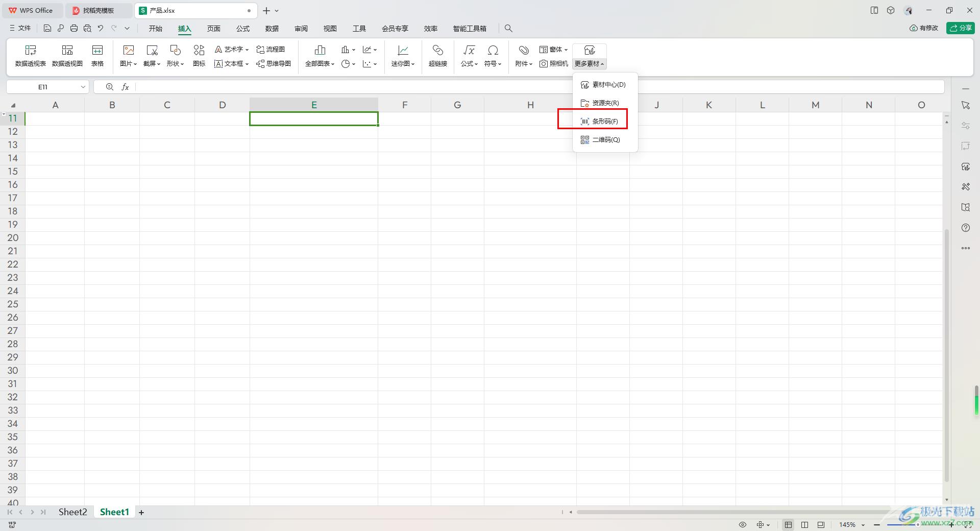Undo the last action
The image size is (980, 531).
(x=101, y=29)
